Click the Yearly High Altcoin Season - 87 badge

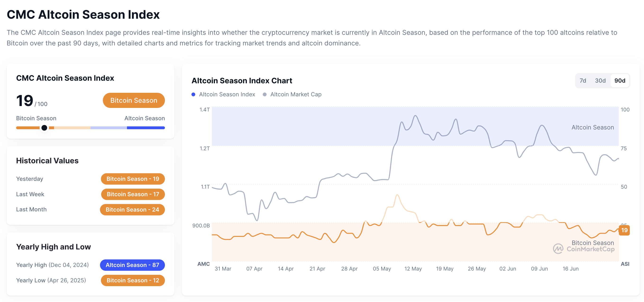pos(132,265)
